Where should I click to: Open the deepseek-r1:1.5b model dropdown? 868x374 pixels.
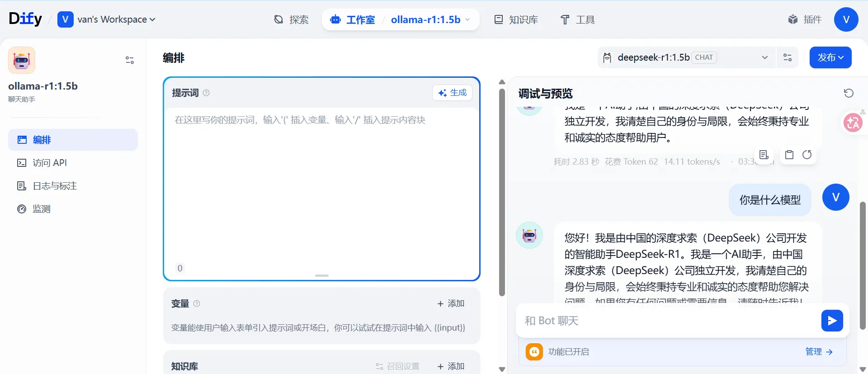[686, 57]
